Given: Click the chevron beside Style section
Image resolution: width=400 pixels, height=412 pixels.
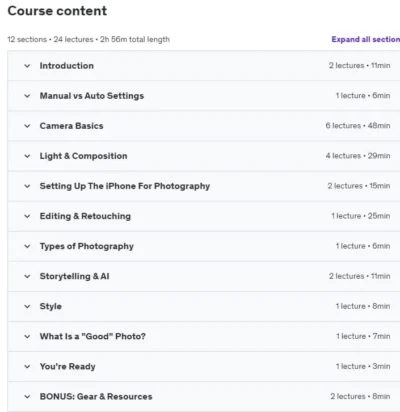Looking at the screenshot, I should point(27,306).
